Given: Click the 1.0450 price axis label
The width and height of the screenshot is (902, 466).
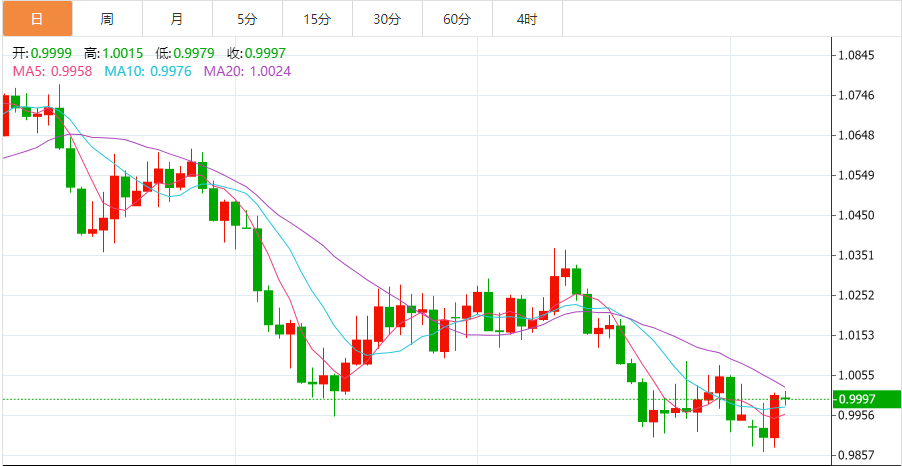Looking at the screenshot, I should tap(857, 215).
